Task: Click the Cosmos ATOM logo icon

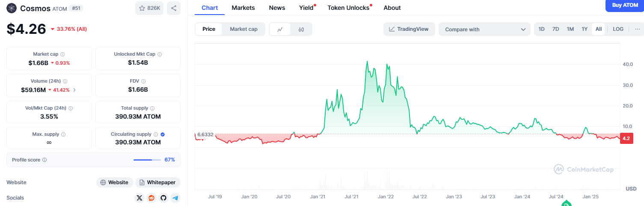Action: pos(11,8)
